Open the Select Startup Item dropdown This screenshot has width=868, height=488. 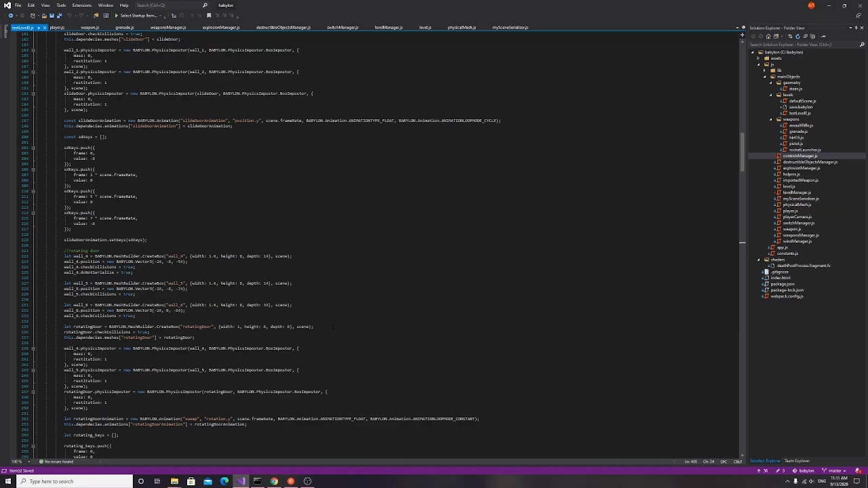160,16
